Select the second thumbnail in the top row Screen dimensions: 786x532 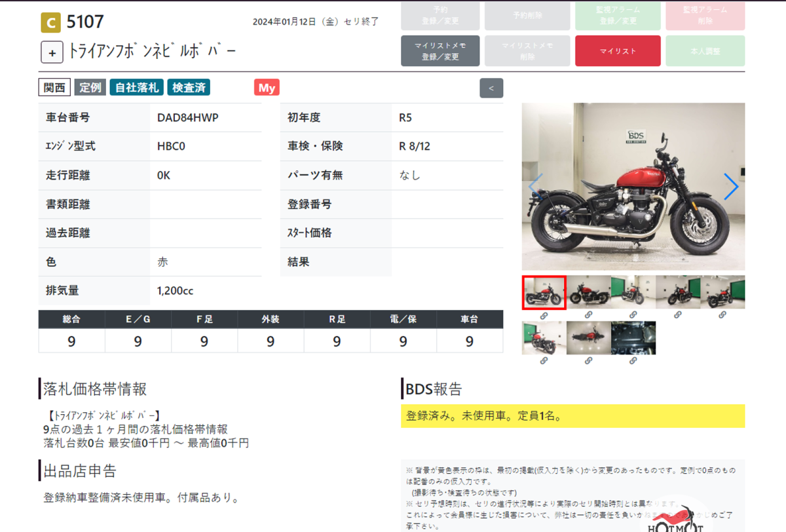[x=588, y=292]
